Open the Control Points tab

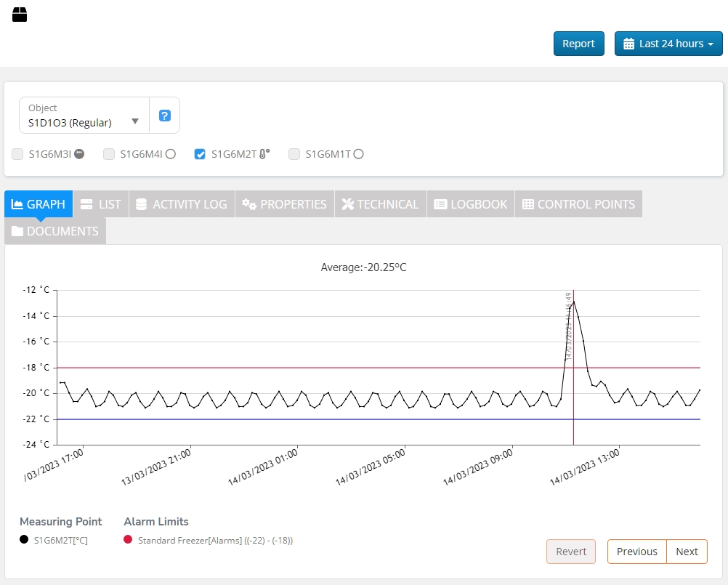tap(578, 204)
